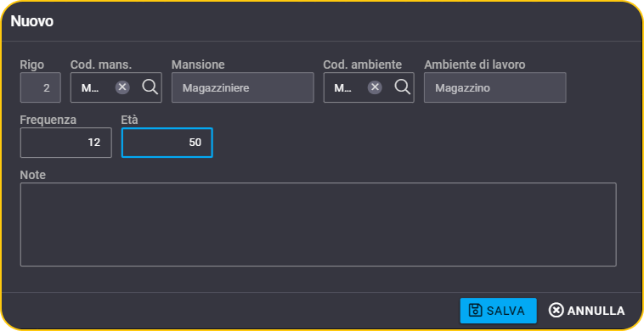
Task: Open search lookup for Cod. mans.
Action: coord(150,87)
